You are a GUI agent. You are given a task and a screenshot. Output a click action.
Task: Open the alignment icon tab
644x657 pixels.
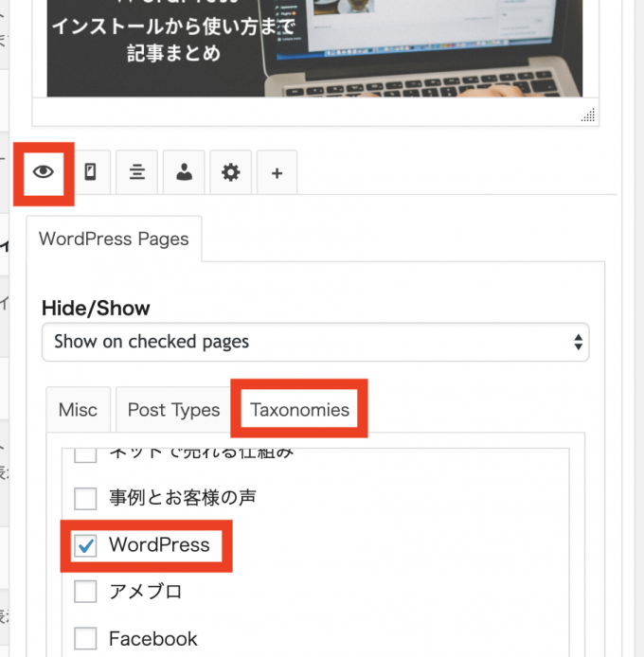click(x=137, y=172)
